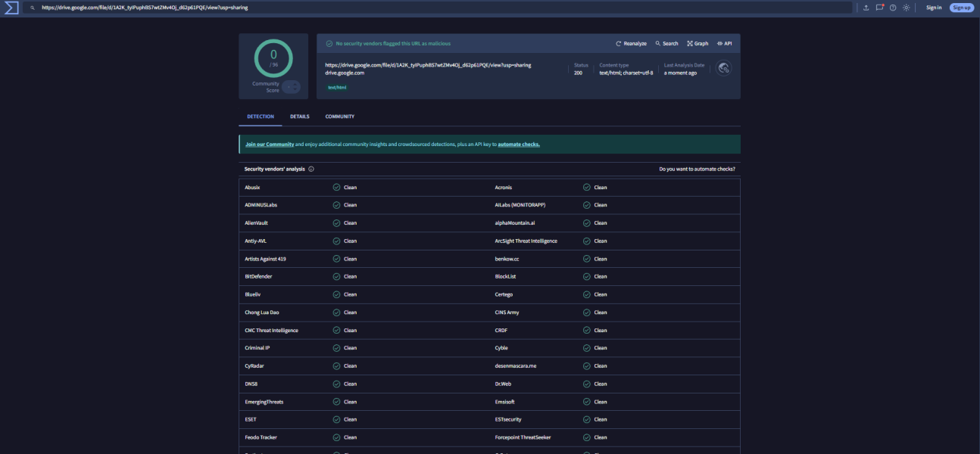
Task: Toggle the light/dark theme sun icon
Action: pyautogui.click(x=906, y=8)
